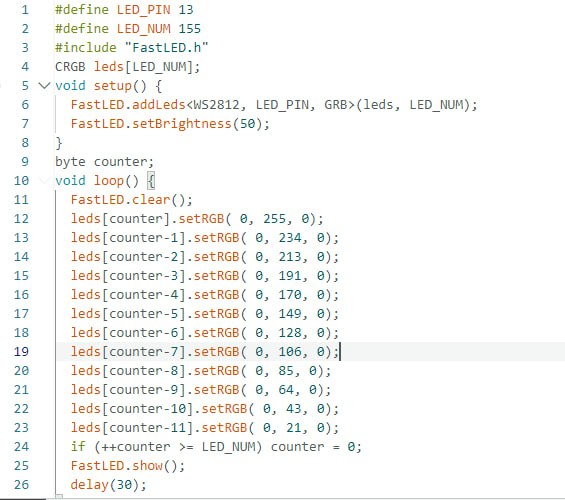
Task: Click the FastLED.clear() statement
Action: pos(132,200)
